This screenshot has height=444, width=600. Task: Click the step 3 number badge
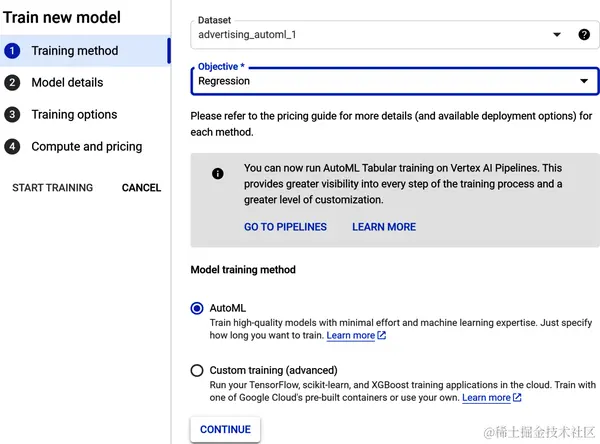click(x=12, y=115)
